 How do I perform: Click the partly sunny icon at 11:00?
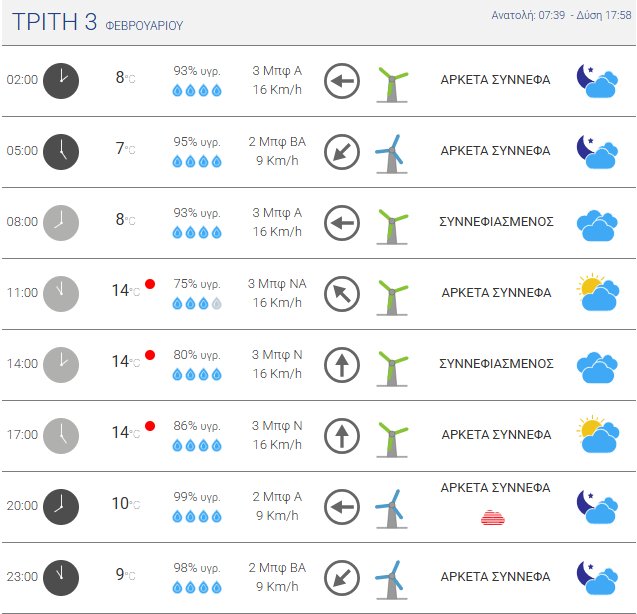tap(596, 293)
